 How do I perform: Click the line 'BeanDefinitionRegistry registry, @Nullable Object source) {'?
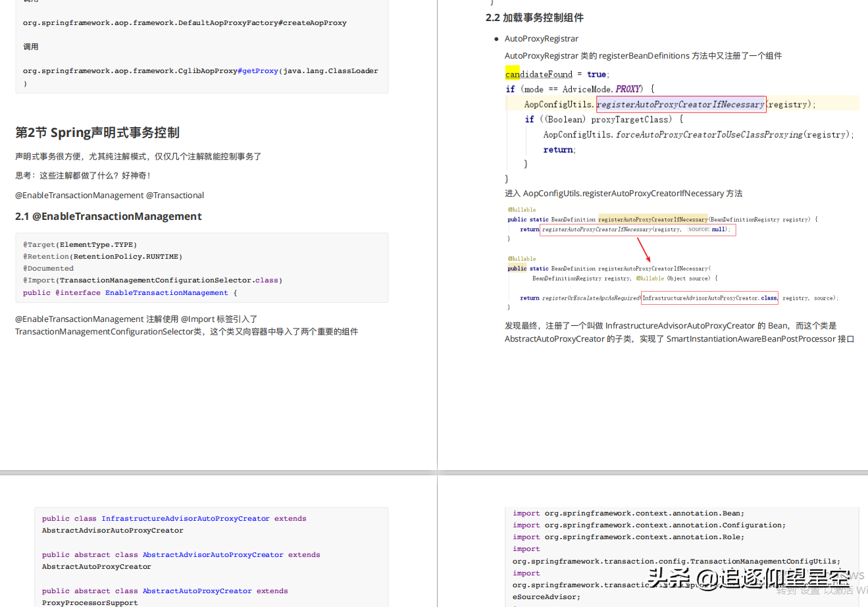(x=625, y=278)
